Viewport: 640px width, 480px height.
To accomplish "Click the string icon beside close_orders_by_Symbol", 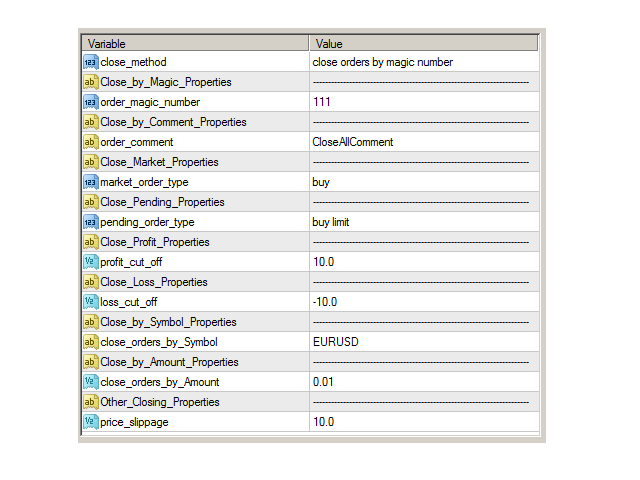I will (91, 342).
